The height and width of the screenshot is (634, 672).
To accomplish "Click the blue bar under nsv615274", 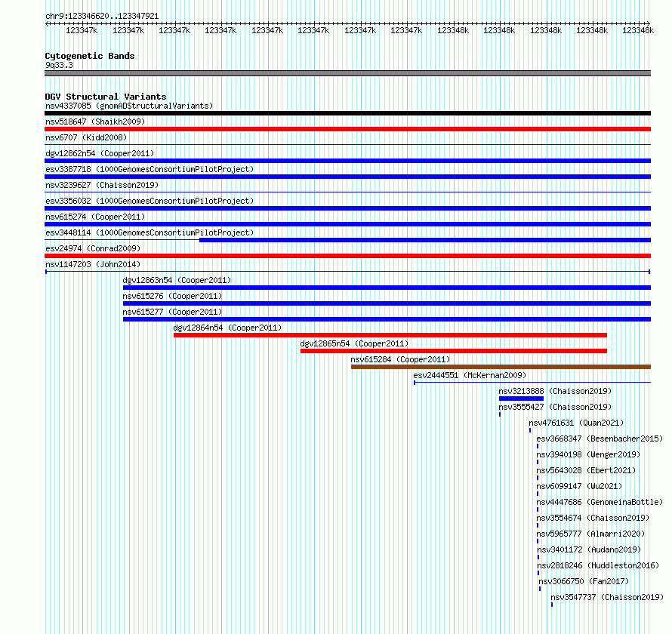I will (347, 224).
